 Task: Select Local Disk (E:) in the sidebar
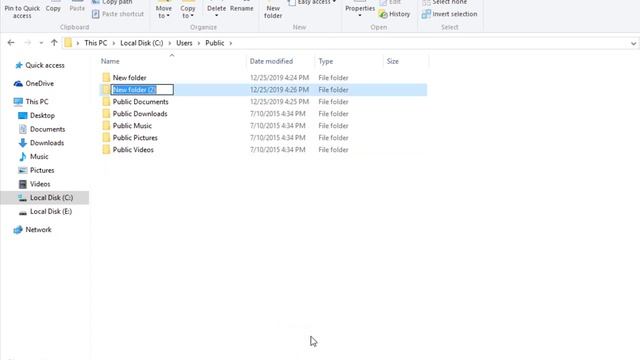pos(51,211)
